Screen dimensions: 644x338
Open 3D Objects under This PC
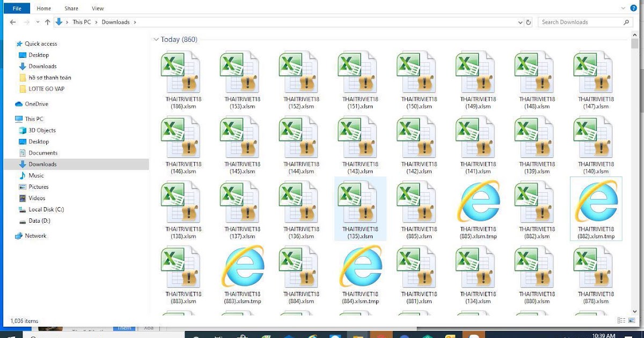tap(38, 130)
